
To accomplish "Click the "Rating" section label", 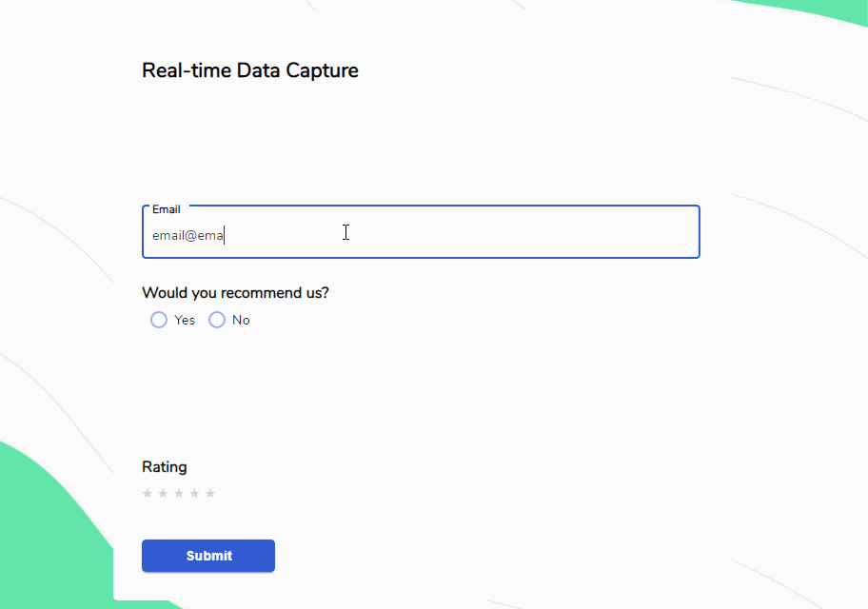I will click(x=165, y=467).
